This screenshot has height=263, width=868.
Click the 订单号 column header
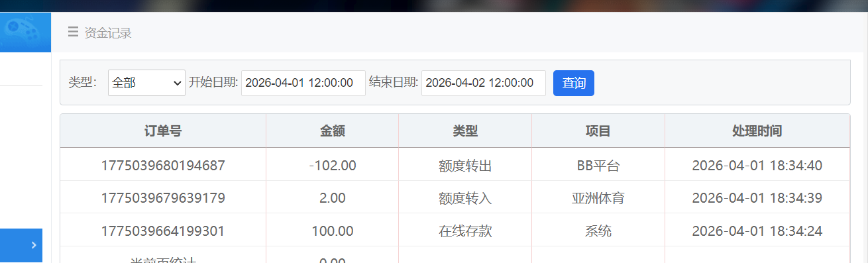pyautogui.click(x=163, y=131)
